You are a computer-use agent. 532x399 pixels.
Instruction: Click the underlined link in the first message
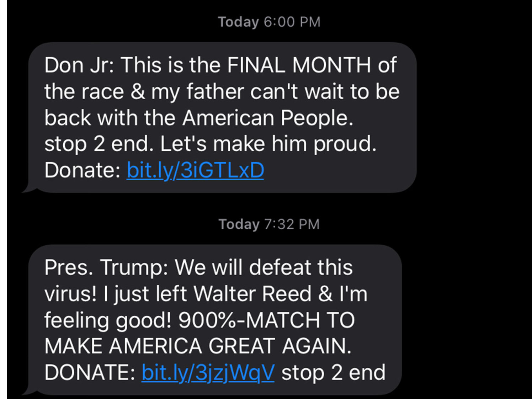[195, 170]
